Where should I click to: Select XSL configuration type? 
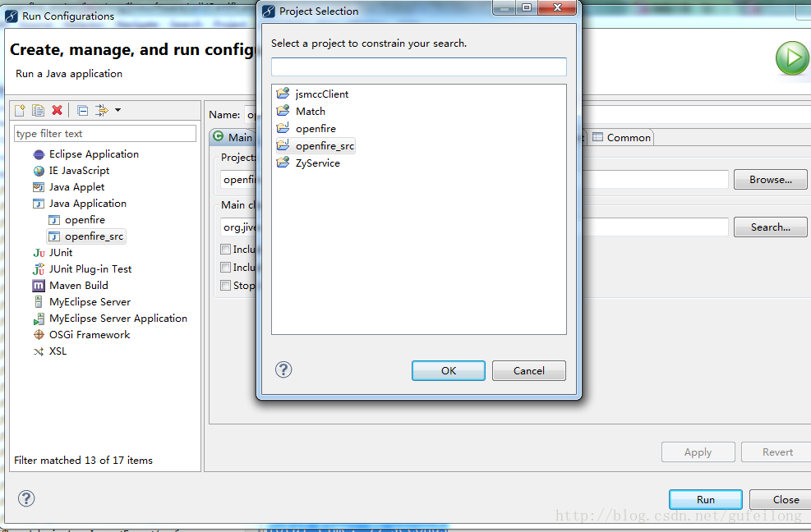(x=58, y=351)
